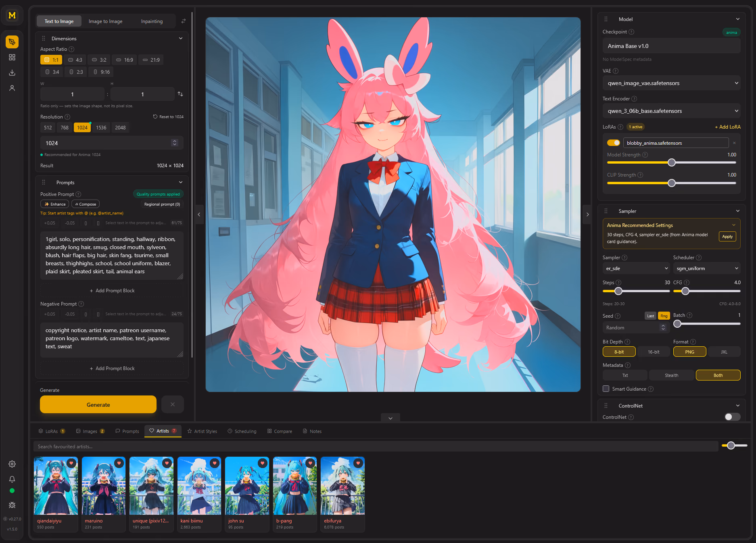The image size is (756, 543).
Task: Remove the blobby_anima LoRA with the x
Action: (734, 143)
